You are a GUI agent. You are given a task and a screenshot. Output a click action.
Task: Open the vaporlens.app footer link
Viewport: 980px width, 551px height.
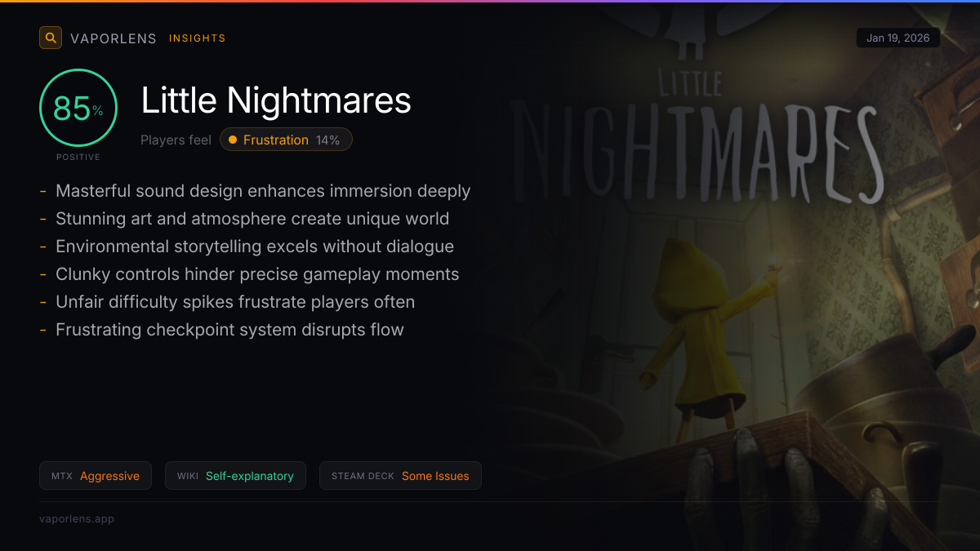tap(77, 518)
